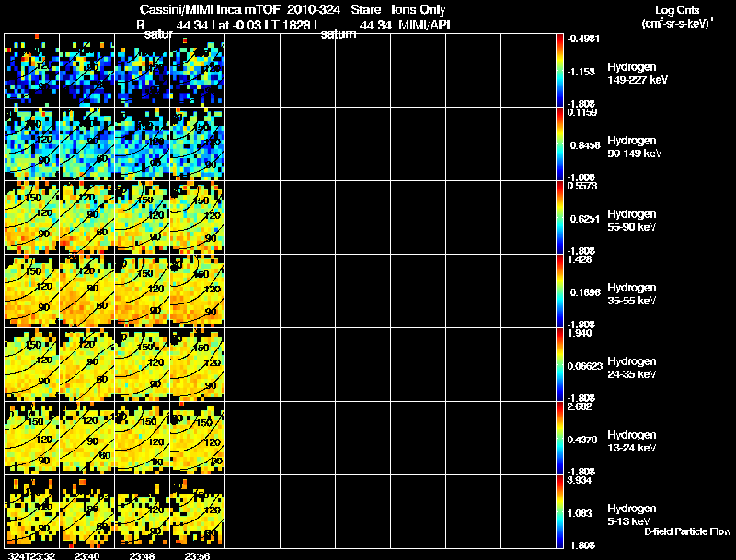Screen dimensions: 736x560
Task: Click the Hydrogen 90-149 keV color bar
Action: click(560, 143)
